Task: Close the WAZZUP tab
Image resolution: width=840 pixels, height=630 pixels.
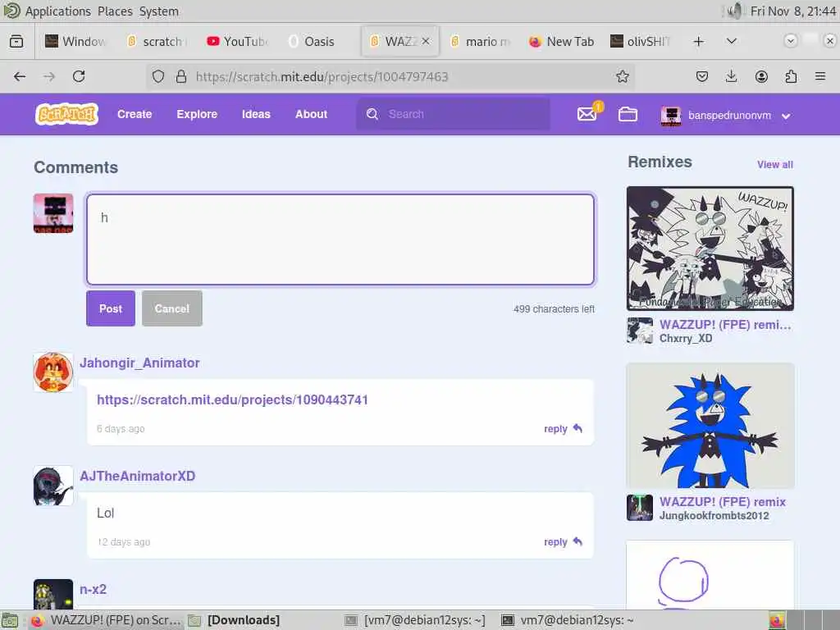Action: [426, 41]
